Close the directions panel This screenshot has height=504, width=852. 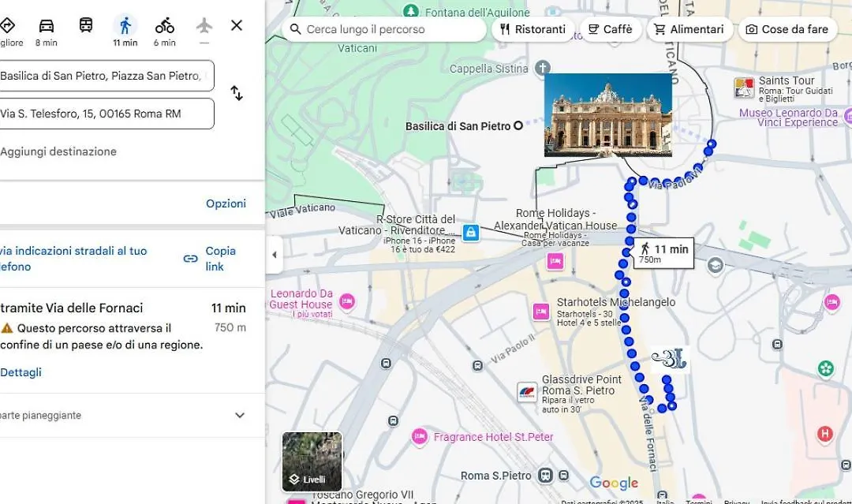[x=237, y=25]
